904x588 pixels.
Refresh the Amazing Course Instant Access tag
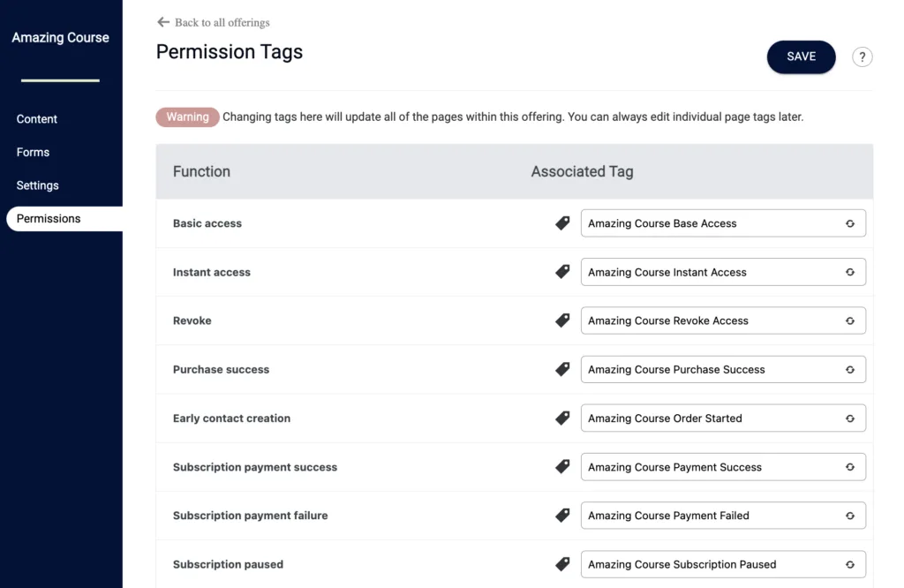click(850, 272)
